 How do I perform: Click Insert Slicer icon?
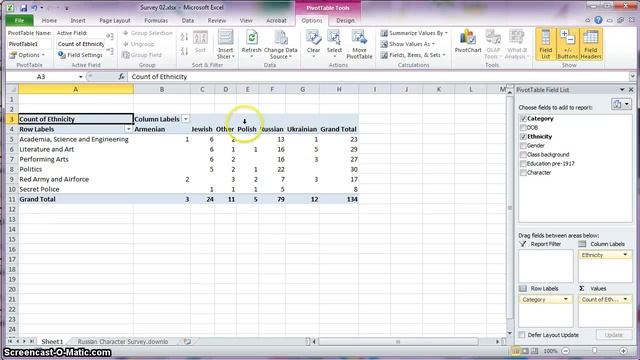pos(225,38)
